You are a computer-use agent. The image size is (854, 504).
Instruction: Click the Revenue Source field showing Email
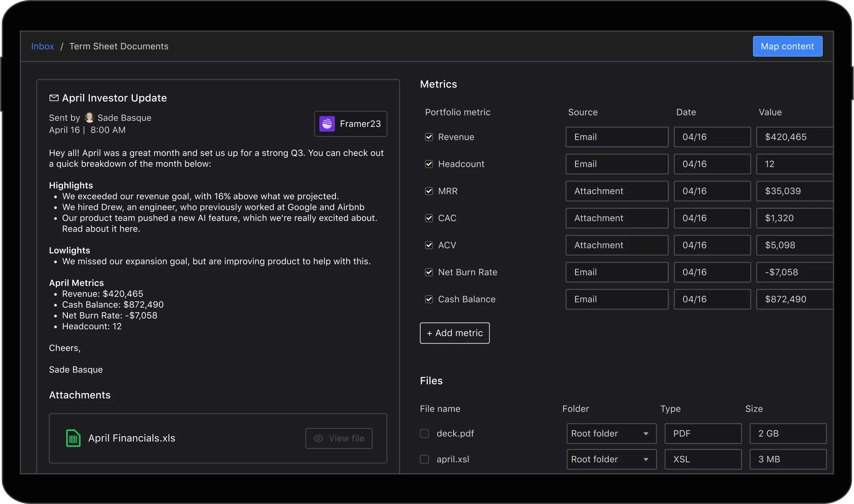(x=617, y=137)
